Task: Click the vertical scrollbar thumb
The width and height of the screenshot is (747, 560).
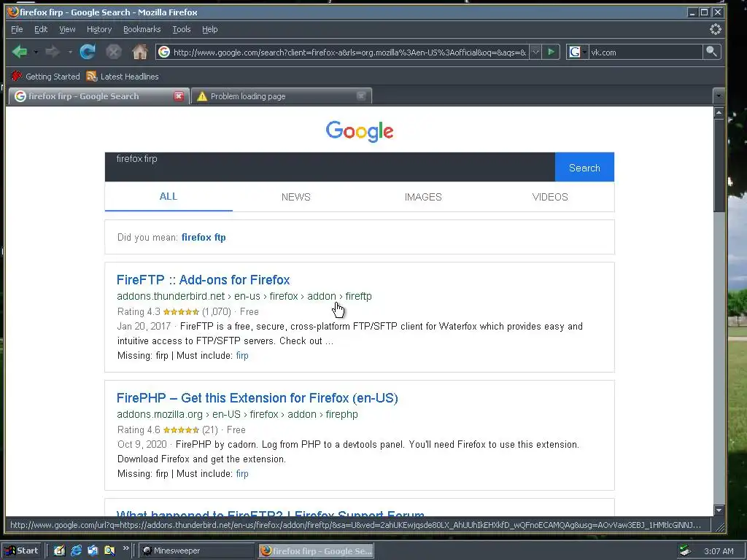Action: tap(719, 166)
